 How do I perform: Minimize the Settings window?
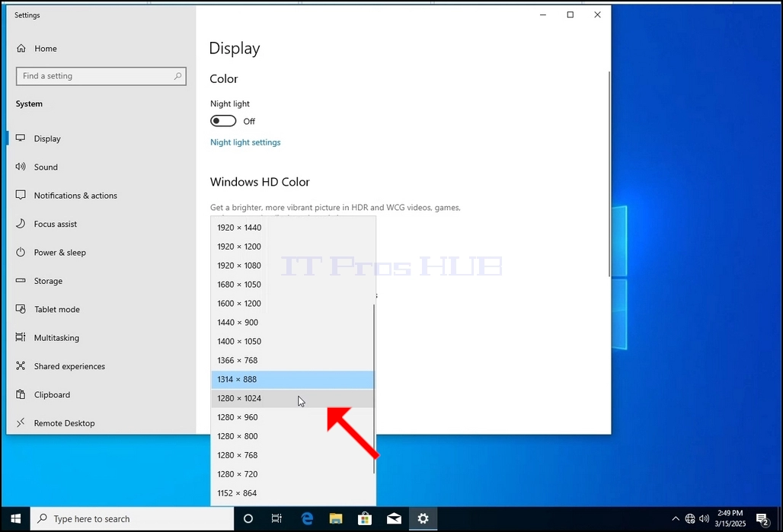point(543,15)
